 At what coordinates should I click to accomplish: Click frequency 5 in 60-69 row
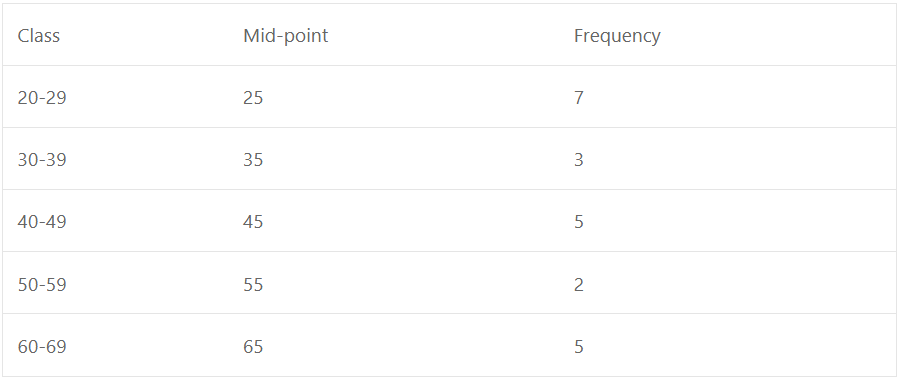click(x=579, y=347)
